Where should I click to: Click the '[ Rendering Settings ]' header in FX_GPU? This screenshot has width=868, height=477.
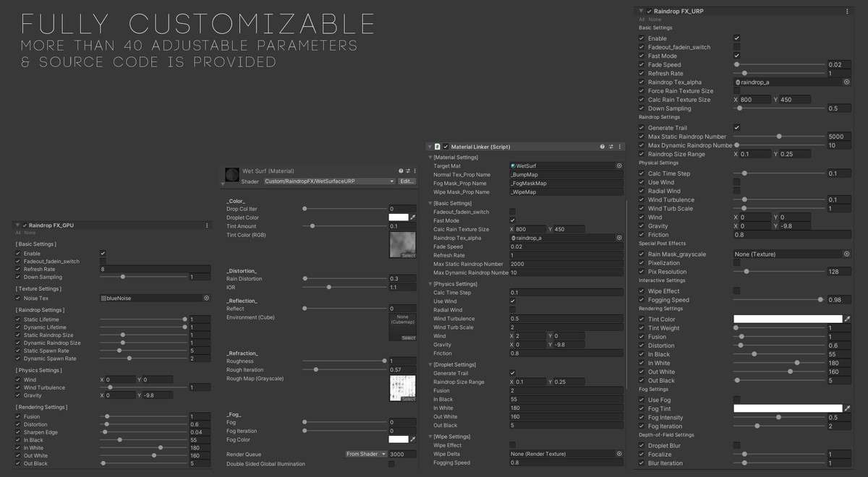(41, 407)
